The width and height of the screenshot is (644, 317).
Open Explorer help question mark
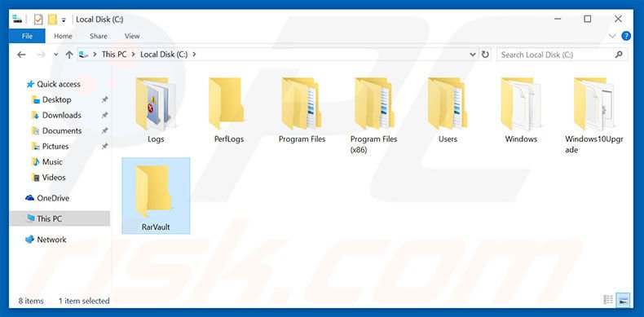[x=626, y=36]
